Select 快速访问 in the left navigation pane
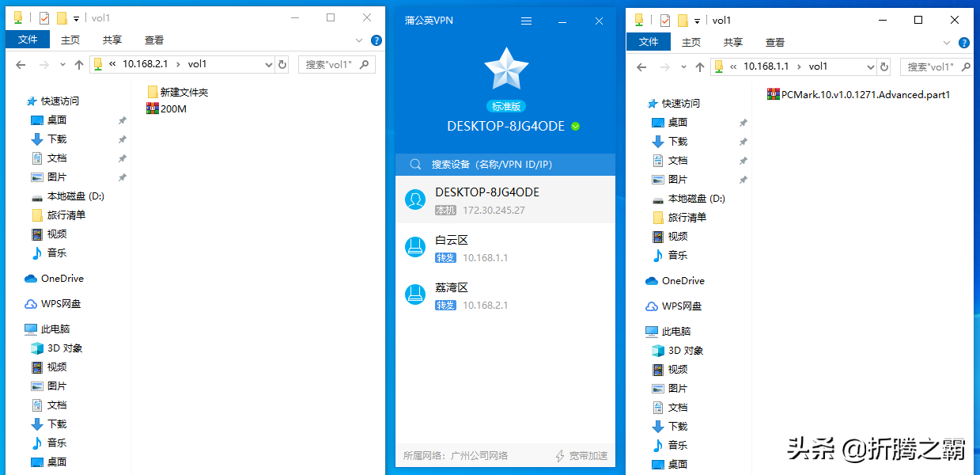Image resolution: width=980 pixels, height=475 pixels. pos(53,101)
